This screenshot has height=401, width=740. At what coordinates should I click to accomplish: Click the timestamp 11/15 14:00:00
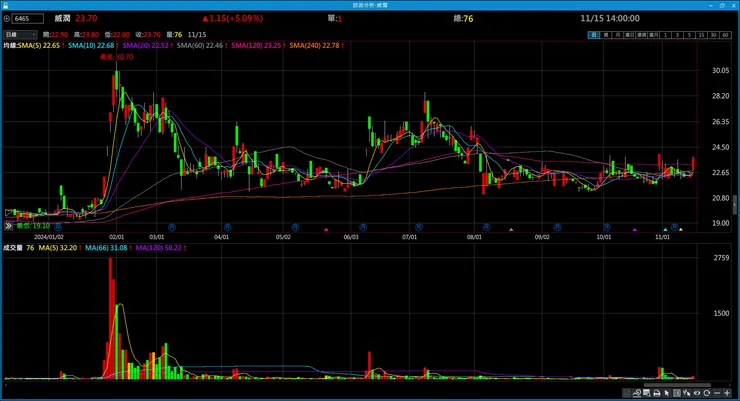pos(610,18)
